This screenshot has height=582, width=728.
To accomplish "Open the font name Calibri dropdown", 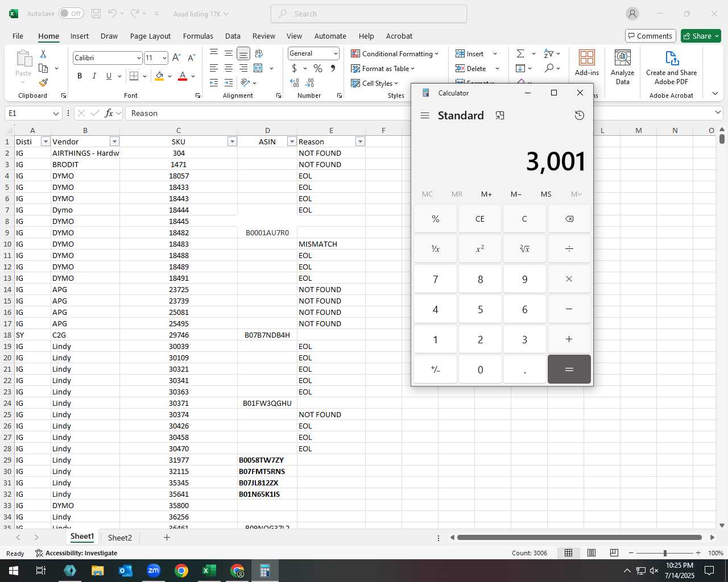I will [138, 58].
